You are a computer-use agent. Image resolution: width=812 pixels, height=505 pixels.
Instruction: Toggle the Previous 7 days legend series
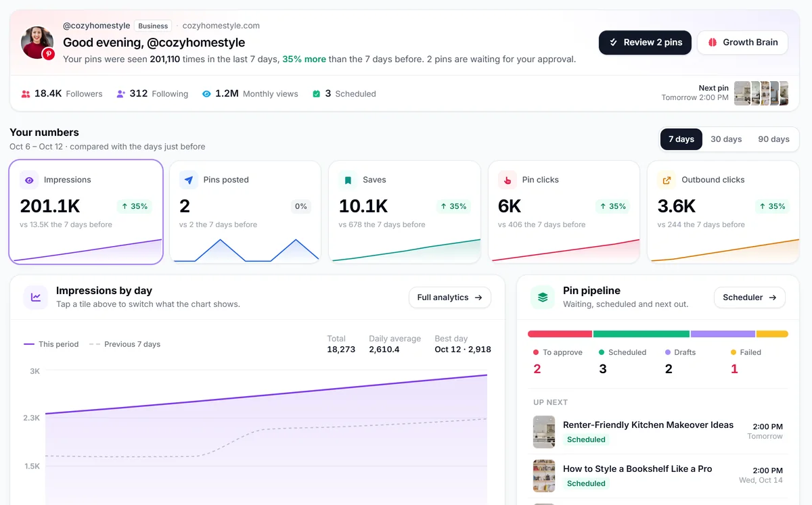click(x=125, y=344)
